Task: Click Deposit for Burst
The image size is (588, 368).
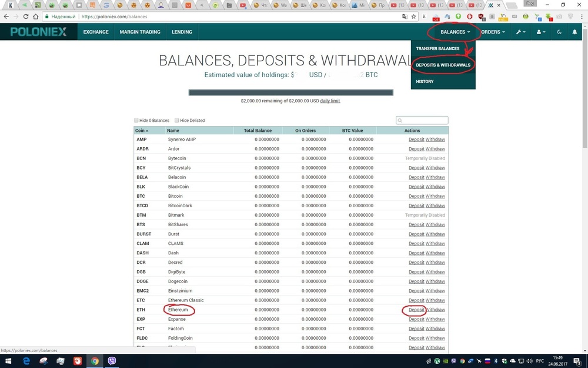Action: 416,234
